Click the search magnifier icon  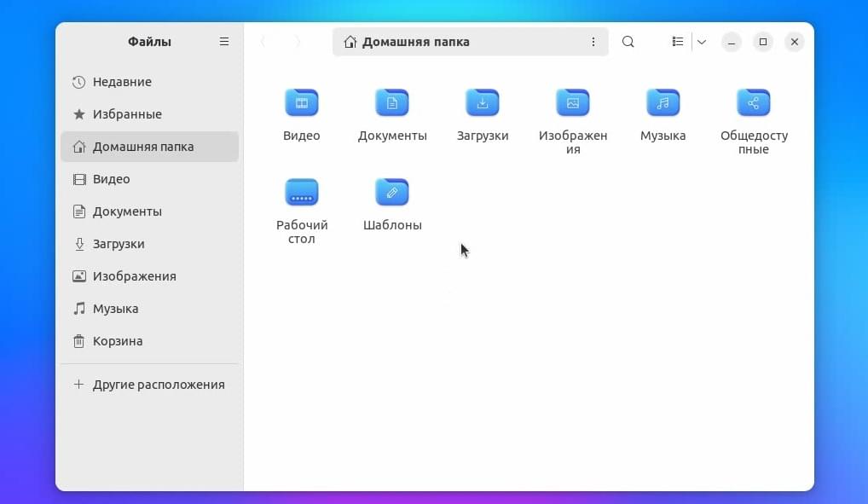(x=628, y=42)
